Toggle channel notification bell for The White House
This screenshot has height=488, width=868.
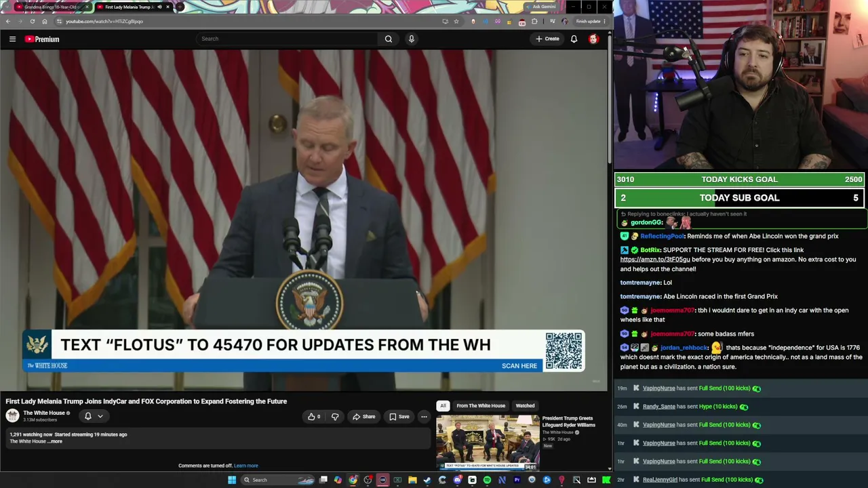click(x=87, y=416)
